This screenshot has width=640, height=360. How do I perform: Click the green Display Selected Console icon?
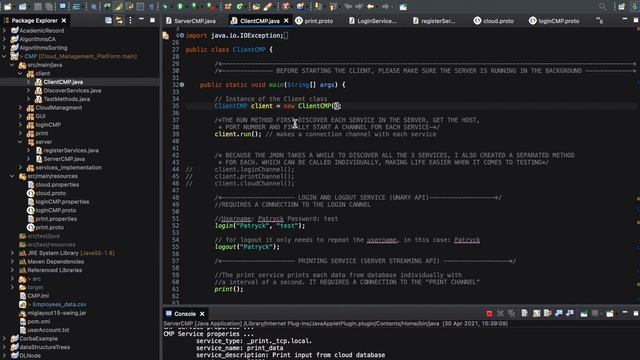tap(584, 313)
